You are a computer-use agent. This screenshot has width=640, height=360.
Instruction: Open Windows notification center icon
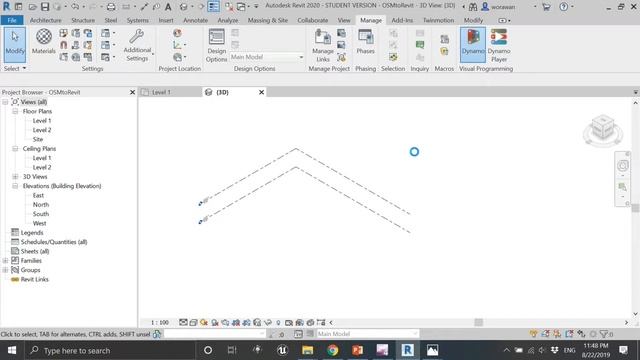coord(623,350)
